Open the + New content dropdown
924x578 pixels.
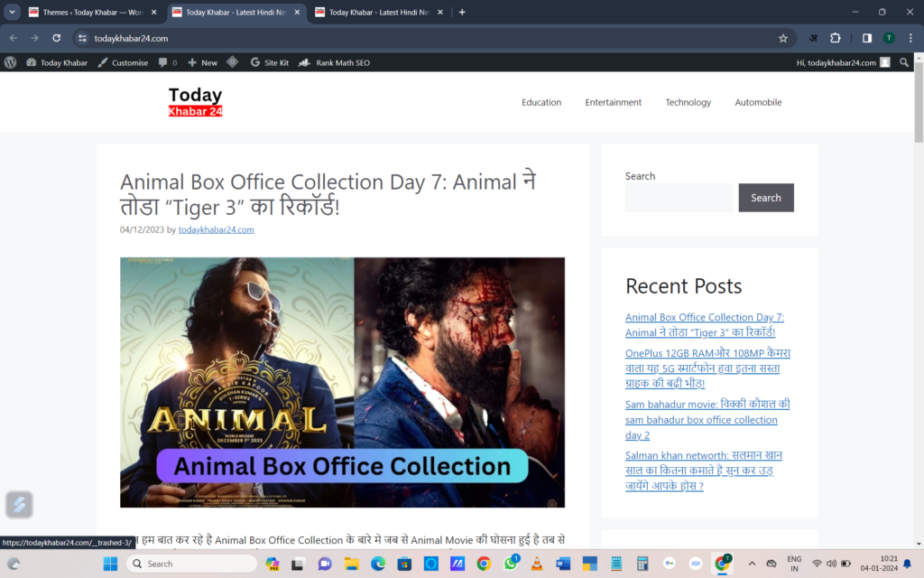pyautogui.click(x=202, y=62)
